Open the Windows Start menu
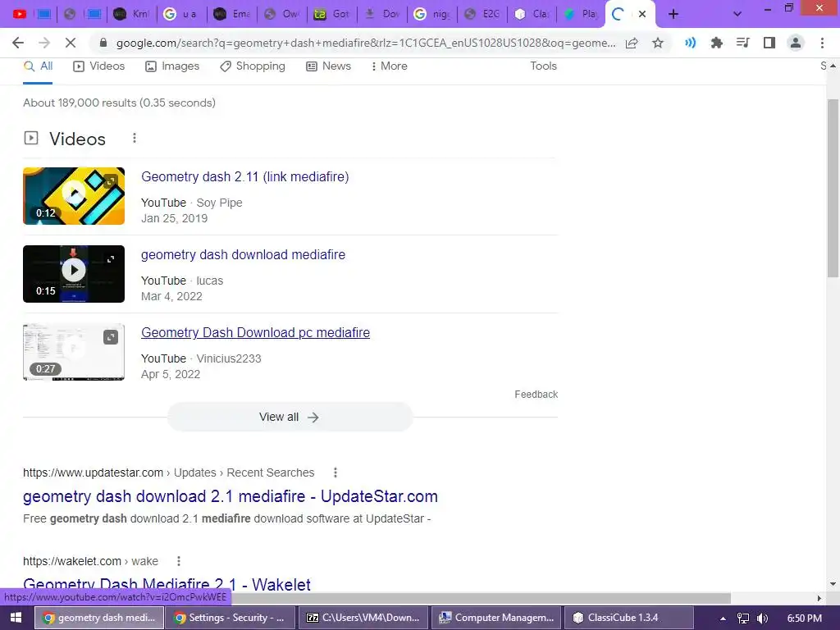The width and height of the screenshot is (840, 630). coord(16,618)
